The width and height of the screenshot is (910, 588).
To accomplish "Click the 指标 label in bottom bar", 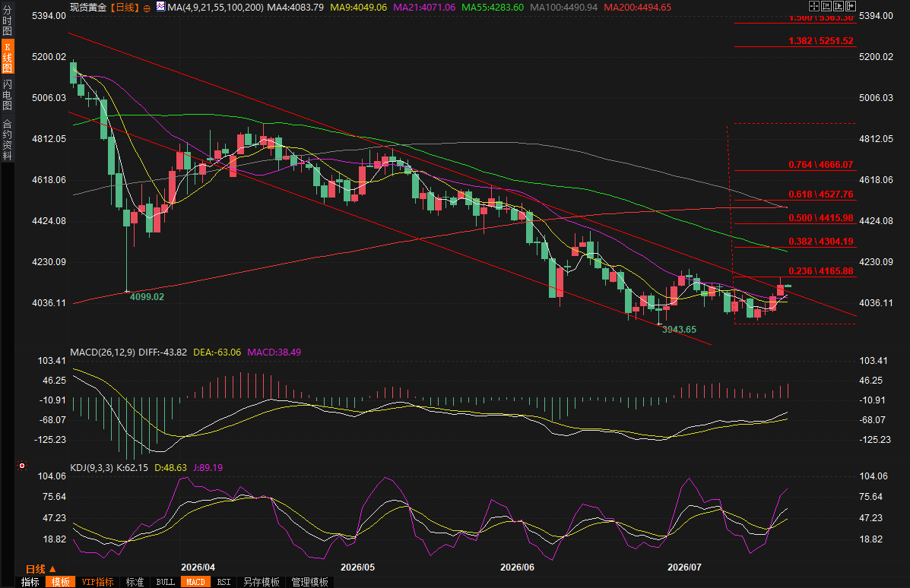I will [x=30, y=582].
